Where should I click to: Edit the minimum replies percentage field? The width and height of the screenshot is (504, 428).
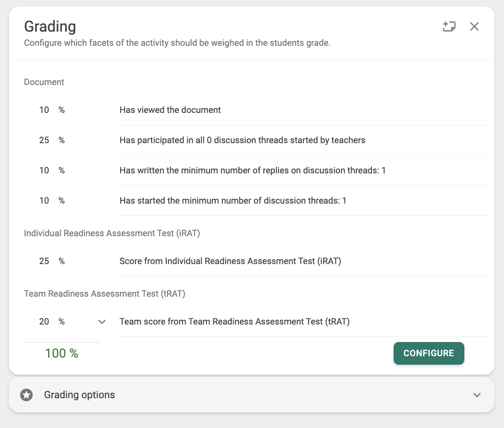44,171
